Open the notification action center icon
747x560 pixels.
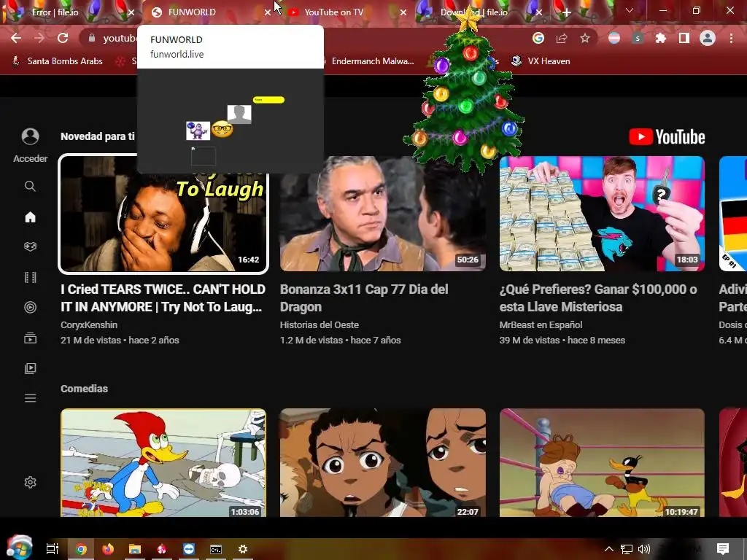coord(723,549)
